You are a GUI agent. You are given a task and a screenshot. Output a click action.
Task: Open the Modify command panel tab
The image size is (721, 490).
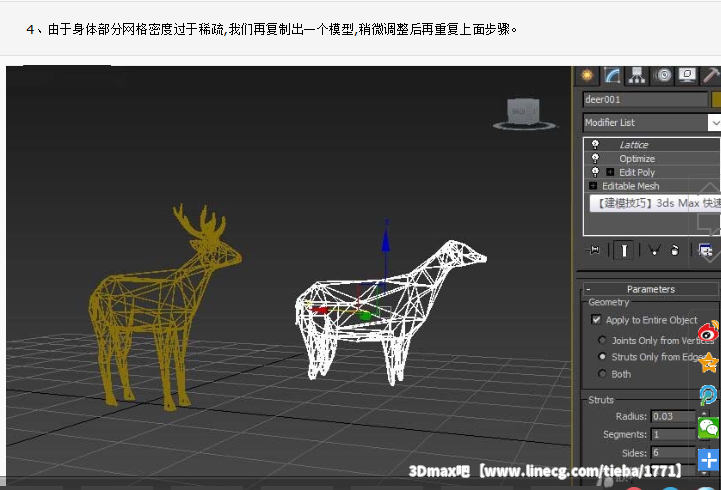point(612,75)
